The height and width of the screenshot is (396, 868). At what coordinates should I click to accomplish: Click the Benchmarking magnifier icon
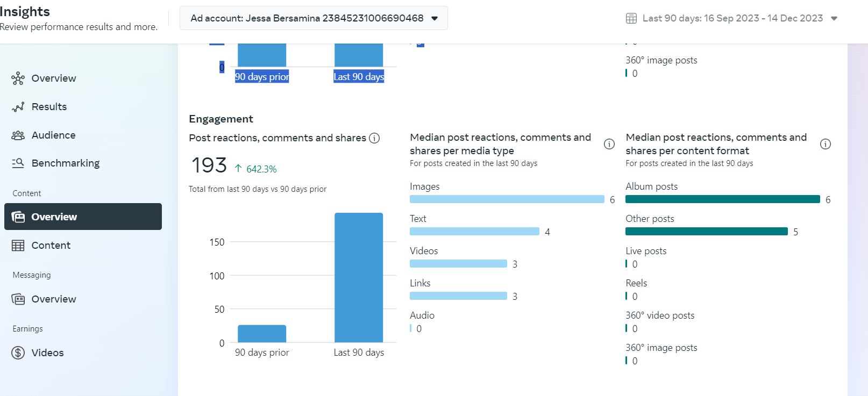tap(18, 163)
